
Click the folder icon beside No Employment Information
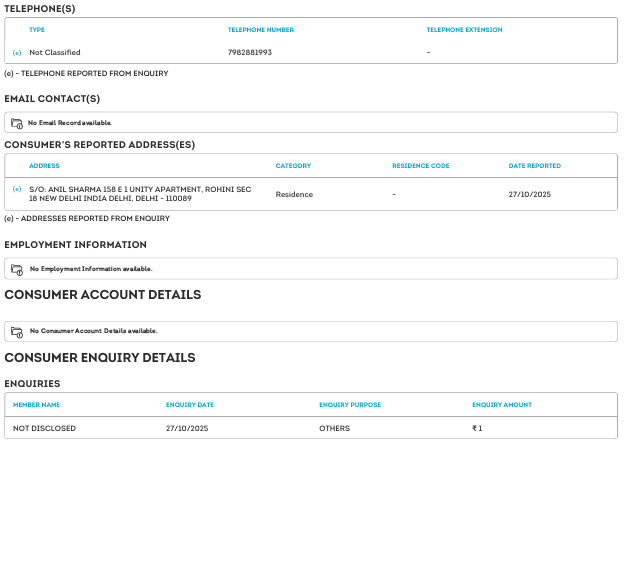pyautogui.click(x=17, y=269)
